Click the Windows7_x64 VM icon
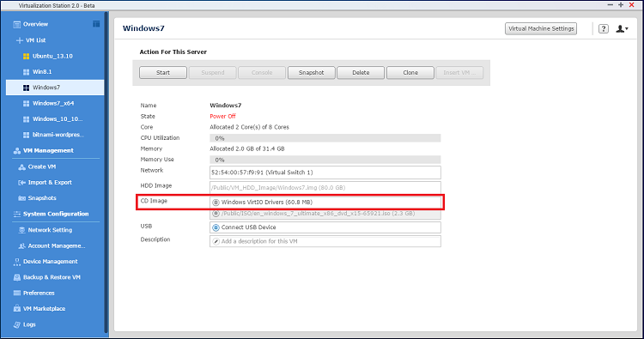This screenshot has width=644, height=339. 26,104
